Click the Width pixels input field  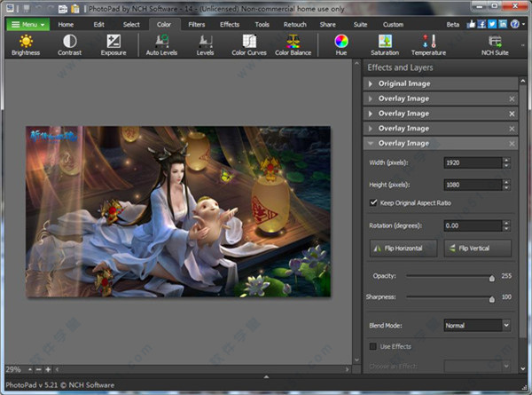[473, 162]
